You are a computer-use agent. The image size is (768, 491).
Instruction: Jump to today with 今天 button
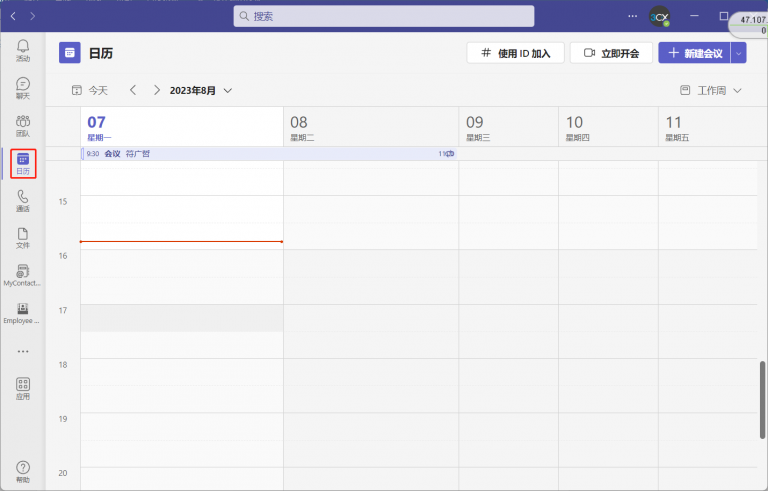(89, 90)
